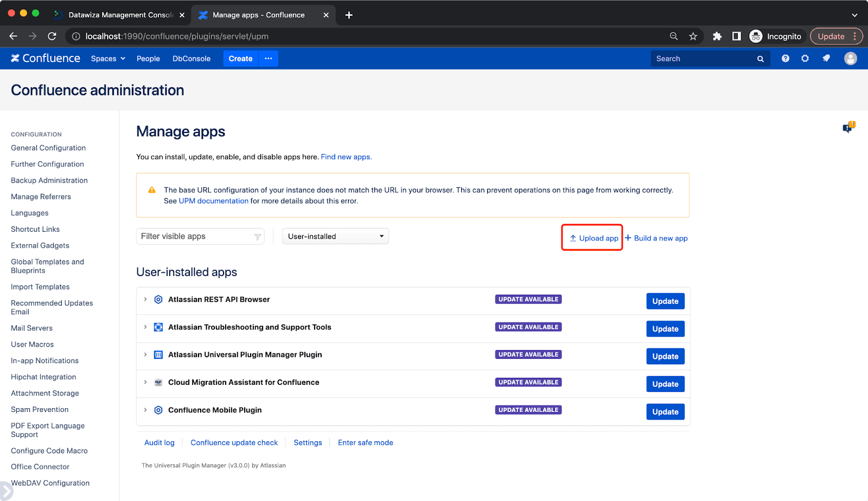Open the browser tab list chevron
The height and width of the screenshot is (501, 868).
[x=854, y=15]
